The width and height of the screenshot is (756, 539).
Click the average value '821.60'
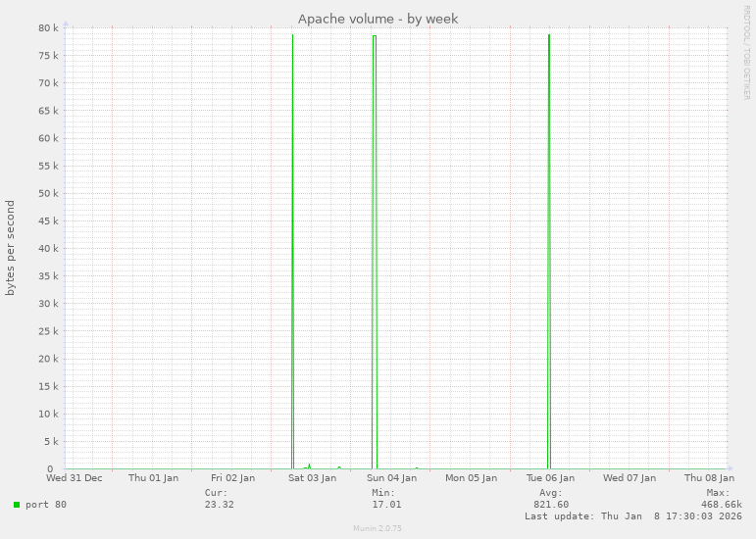pos(551,505)
